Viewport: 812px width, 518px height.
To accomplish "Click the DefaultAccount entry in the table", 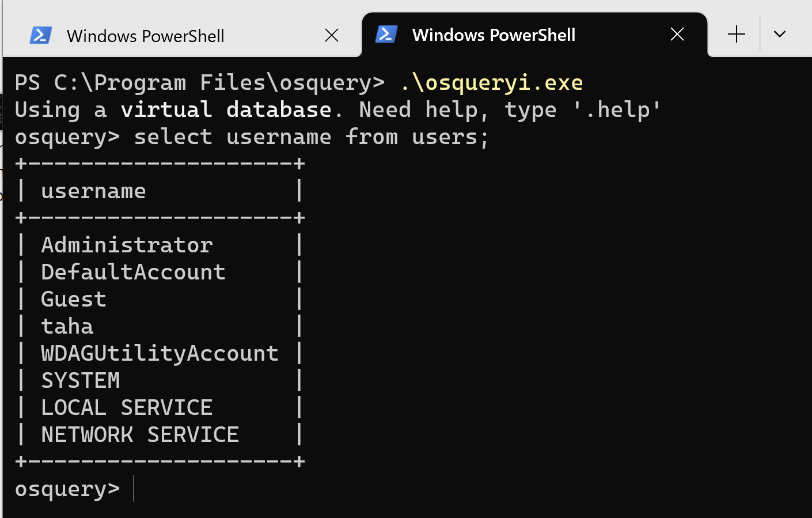I will 133,273.
